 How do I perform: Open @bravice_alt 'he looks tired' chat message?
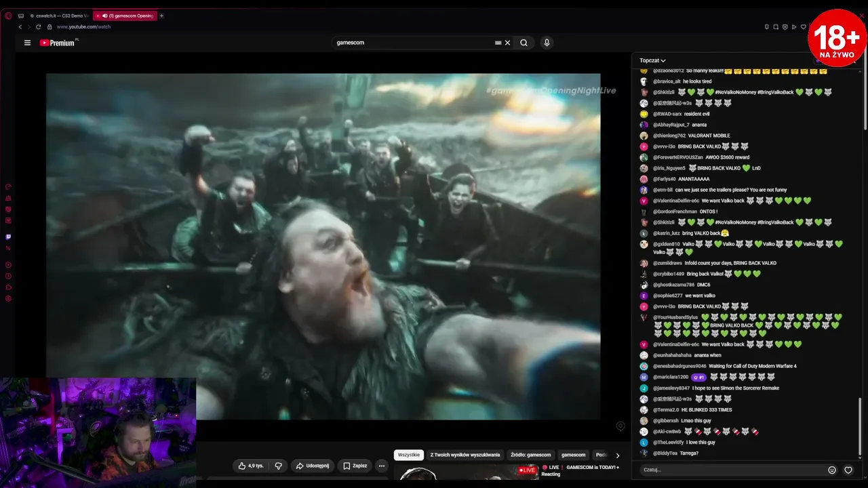682,81
